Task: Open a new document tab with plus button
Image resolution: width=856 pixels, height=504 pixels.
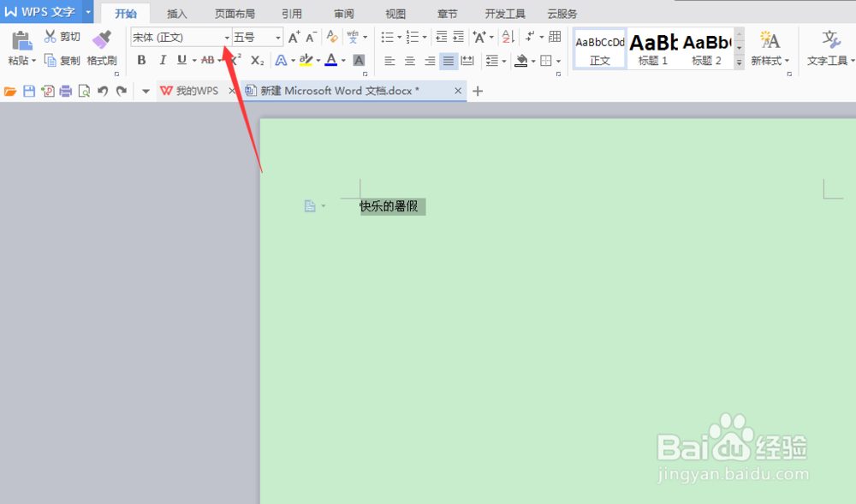Action: (477, 90)
